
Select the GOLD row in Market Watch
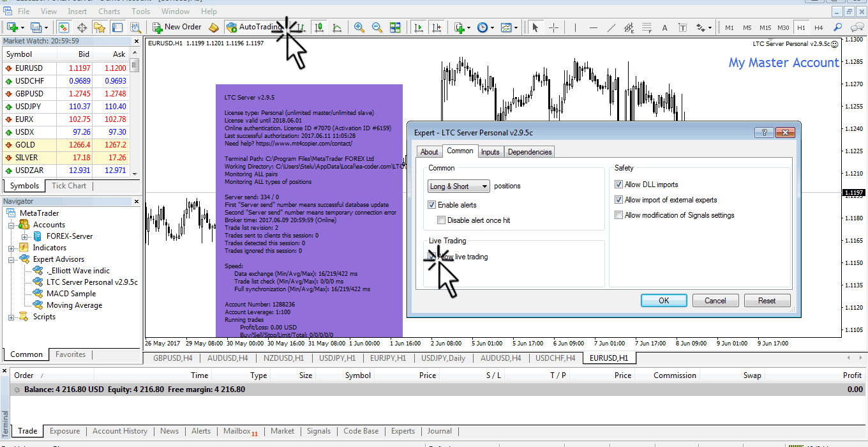[x=66, y=145]
